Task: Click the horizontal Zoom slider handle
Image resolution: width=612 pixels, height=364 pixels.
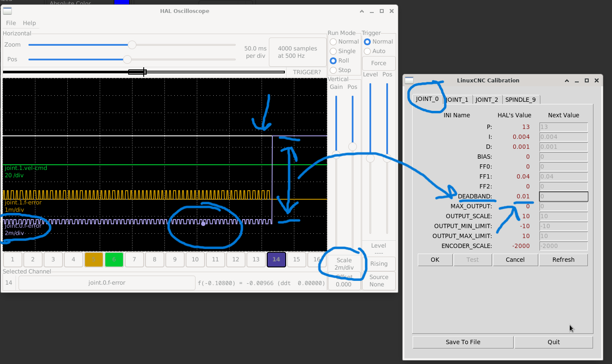Action: point(132,45)
